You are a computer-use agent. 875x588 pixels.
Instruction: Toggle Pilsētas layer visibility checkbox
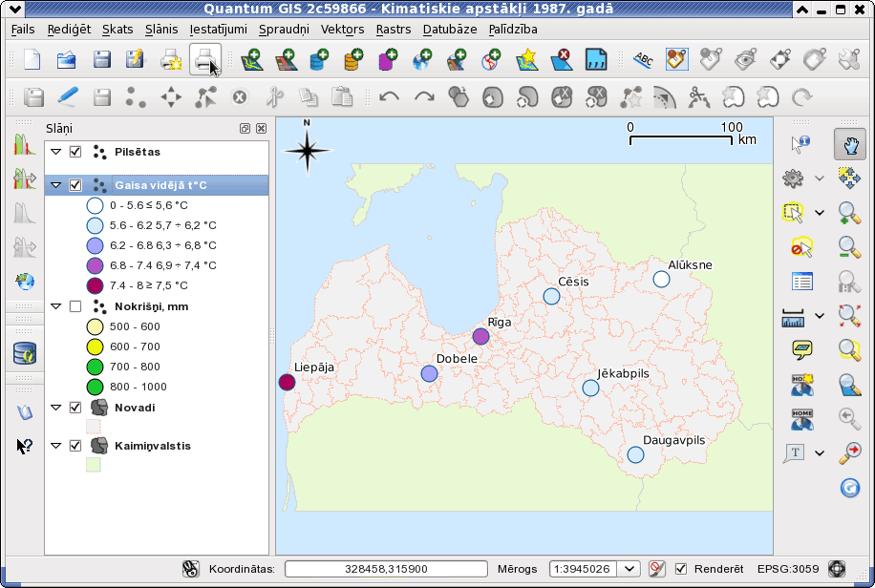pos(75,152)
